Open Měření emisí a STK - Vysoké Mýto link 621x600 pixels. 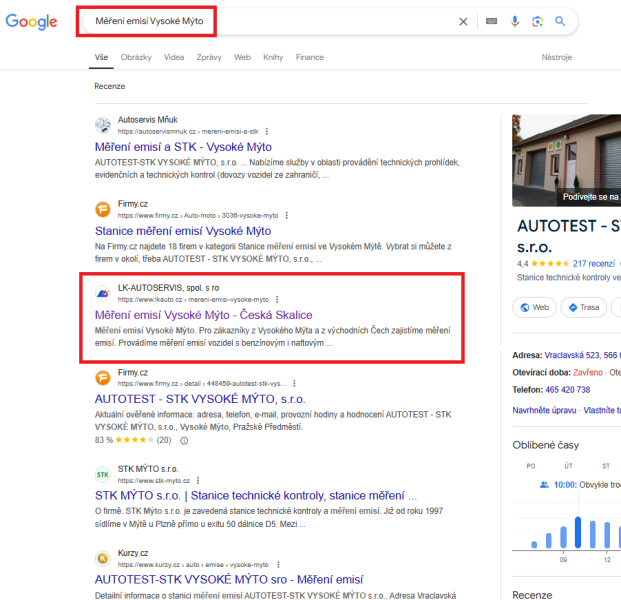click(183, 147)
